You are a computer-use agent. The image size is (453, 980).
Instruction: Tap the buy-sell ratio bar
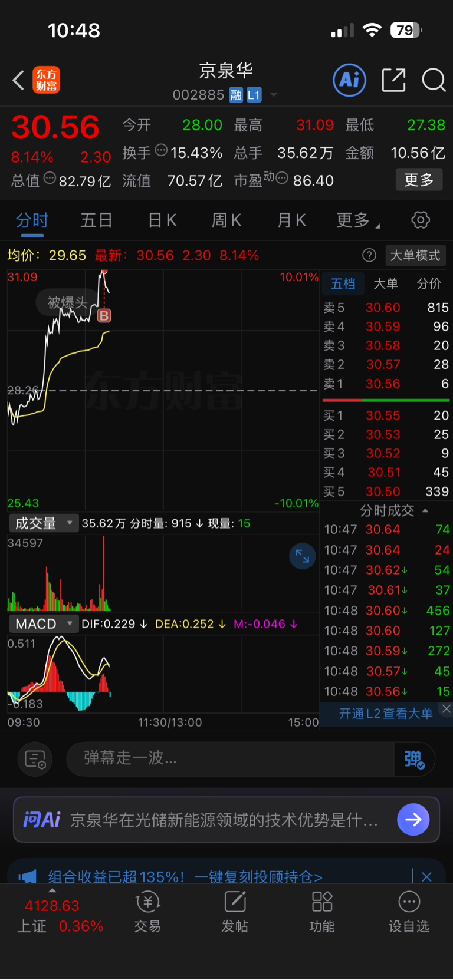[386, 400]
